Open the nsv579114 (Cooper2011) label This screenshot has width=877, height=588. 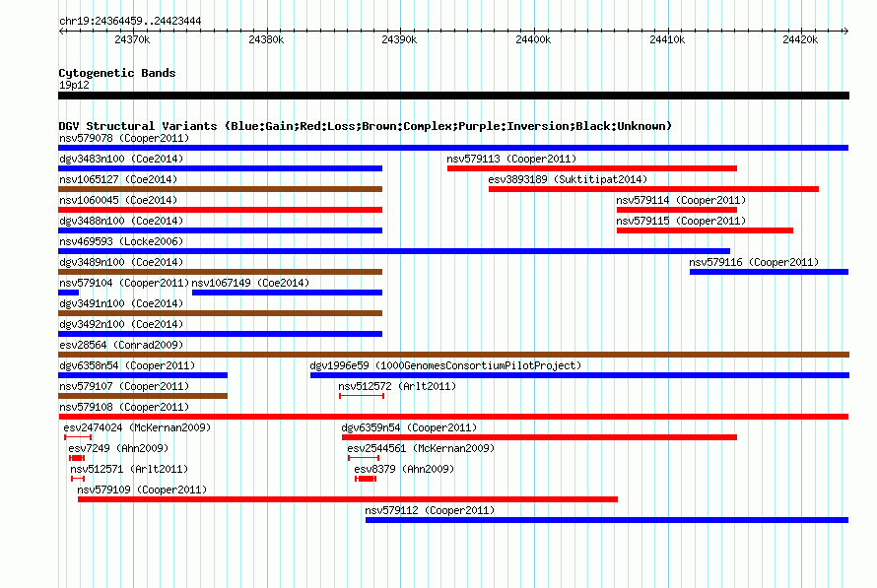681,200
